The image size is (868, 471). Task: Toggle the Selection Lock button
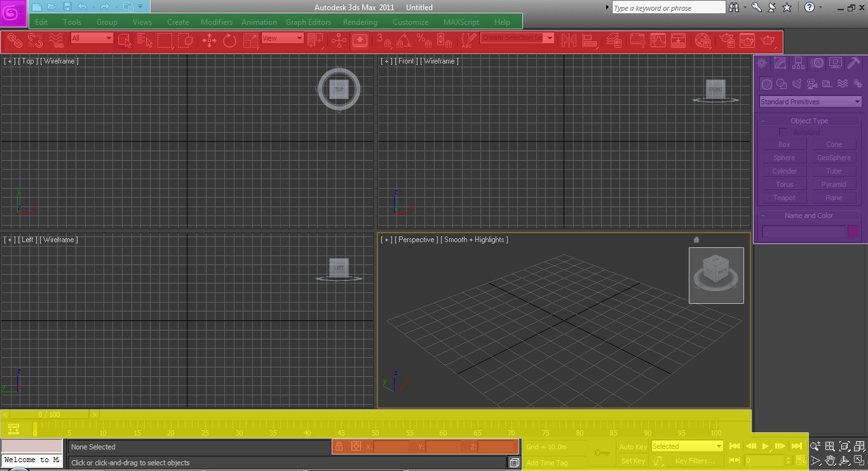[x=339, y=447]
